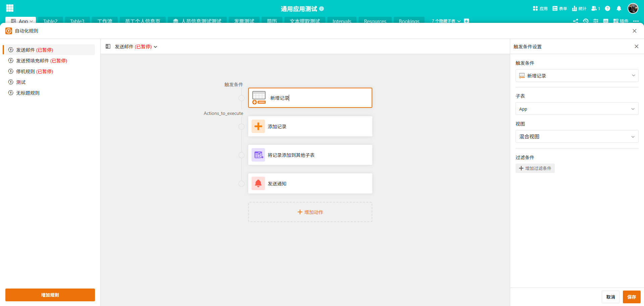Screen dimensions: 644x306
Task: Click 增加过滤条件 to add a filter
Action: [535, 168]
